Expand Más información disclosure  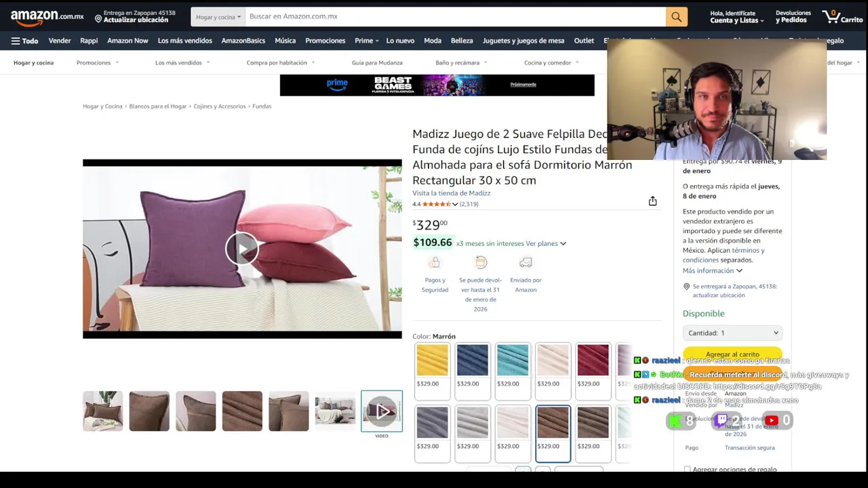click(x=712, y=270)
